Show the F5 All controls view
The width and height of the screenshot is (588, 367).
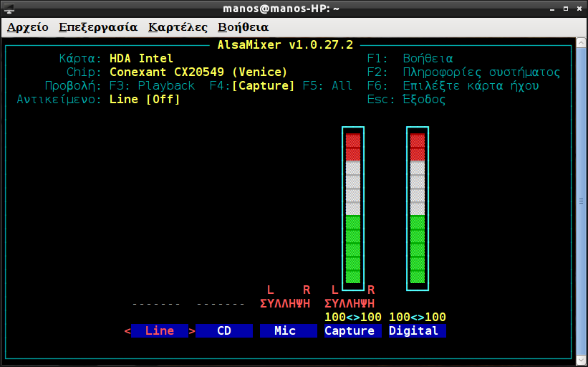(327, 86)
